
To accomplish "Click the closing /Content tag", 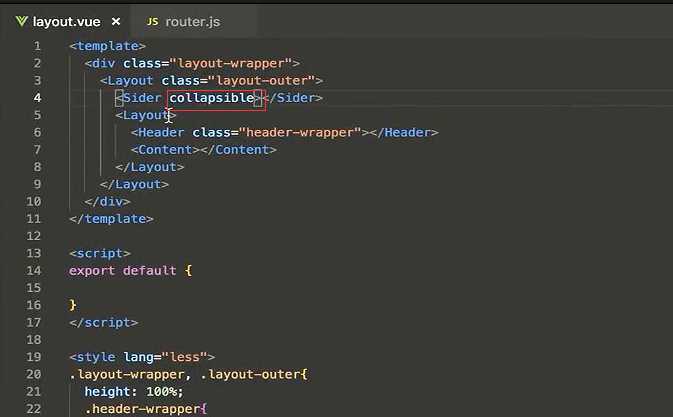I will coord(238,150).
